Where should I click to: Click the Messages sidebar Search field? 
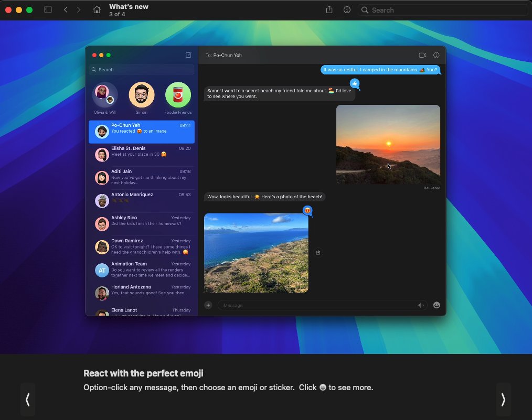point(142,70)
